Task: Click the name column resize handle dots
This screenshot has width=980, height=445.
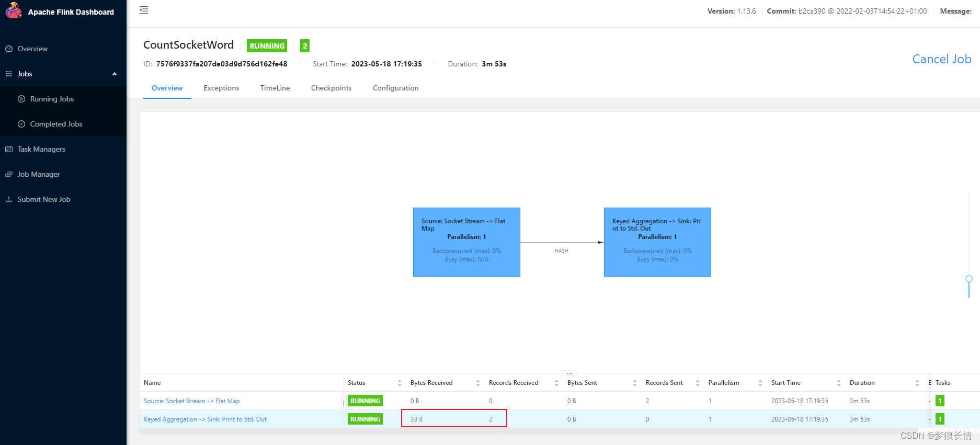Action: pyautogui.click(x=344, y=403)
